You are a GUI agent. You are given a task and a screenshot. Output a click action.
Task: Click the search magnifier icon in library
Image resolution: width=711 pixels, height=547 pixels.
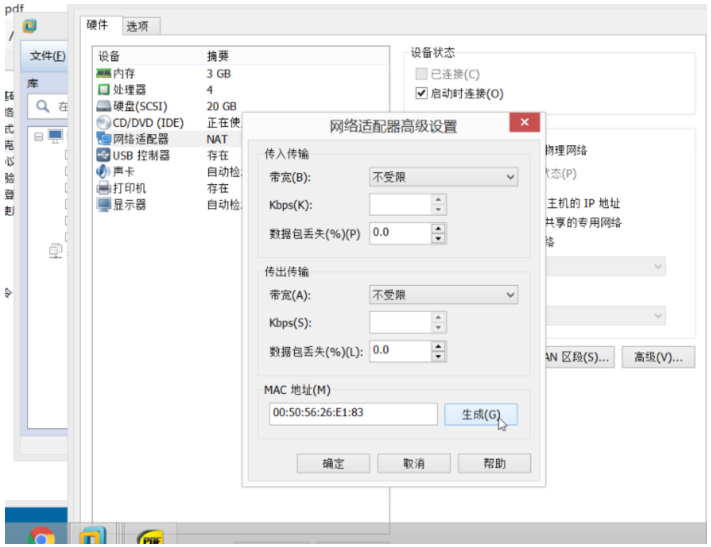43,107
